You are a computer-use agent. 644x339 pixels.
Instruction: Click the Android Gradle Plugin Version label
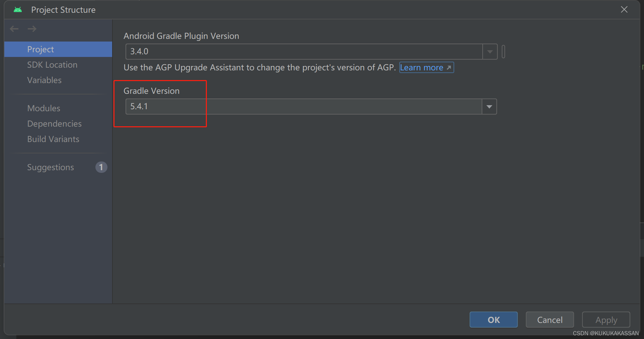(x=181, y=36)
